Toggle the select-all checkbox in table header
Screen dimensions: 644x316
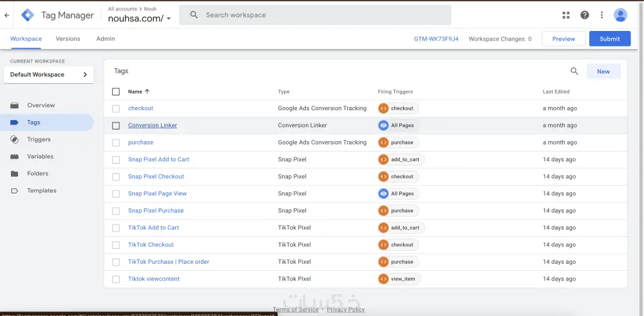[116, 92]
